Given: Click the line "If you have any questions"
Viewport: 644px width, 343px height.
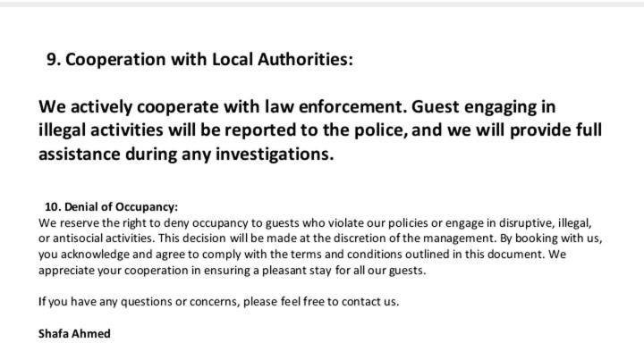Looking at the screenshot, I should 218,302.
